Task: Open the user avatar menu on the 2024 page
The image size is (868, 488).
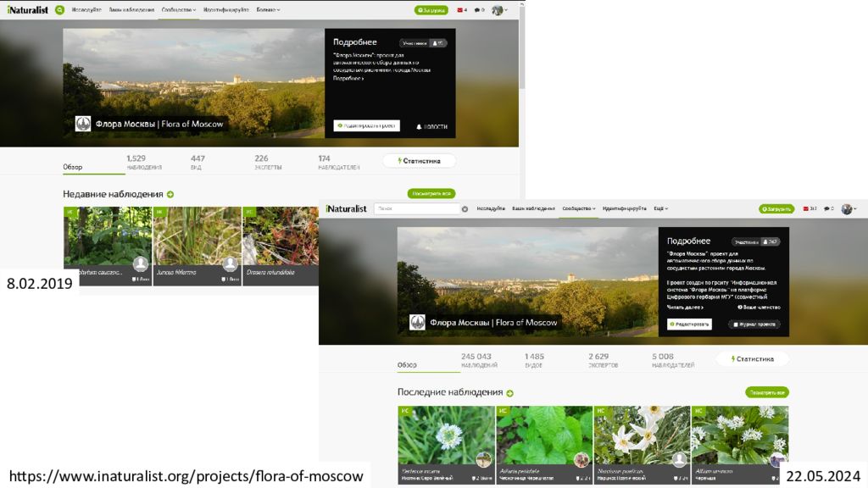Action: (x=849, y=208)
